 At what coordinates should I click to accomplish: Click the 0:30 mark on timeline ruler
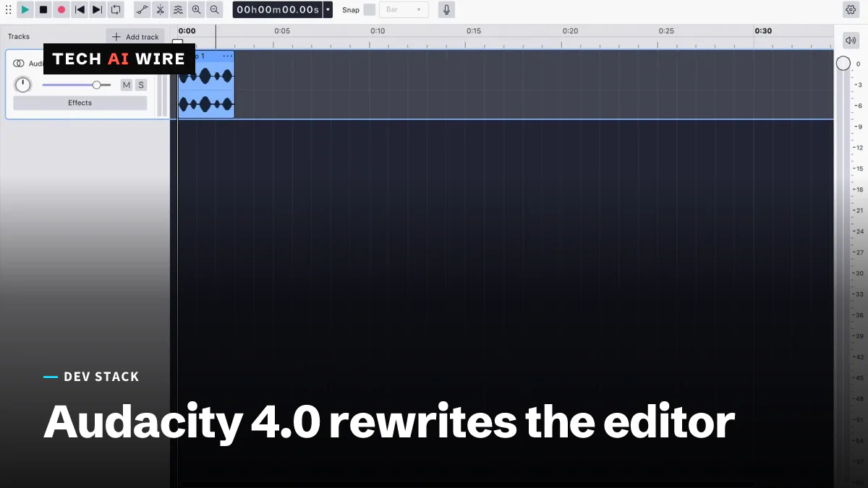(x=763, y=31)
